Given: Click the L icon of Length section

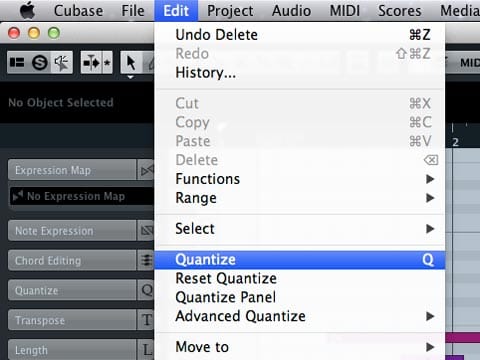Looking at the screenshot, I should tap(146, 350).
